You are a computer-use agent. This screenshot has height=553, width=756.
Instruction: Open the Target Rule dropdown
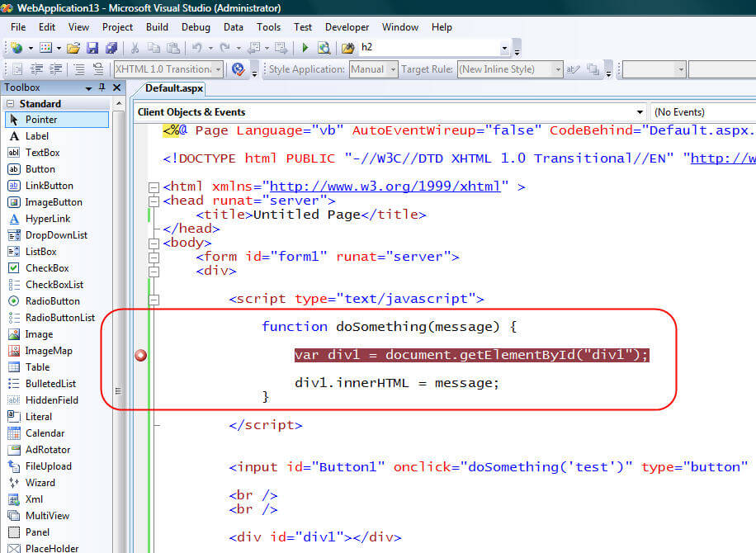point(558,69)
